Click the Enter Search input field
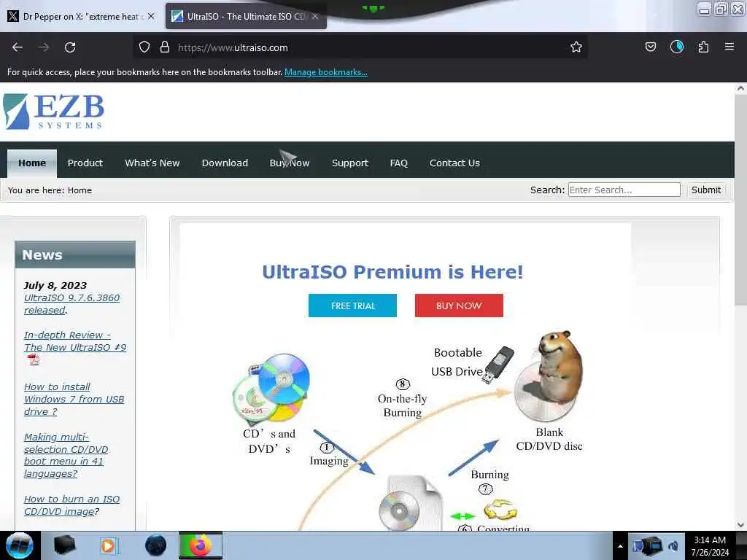 (x=624, y=190)
